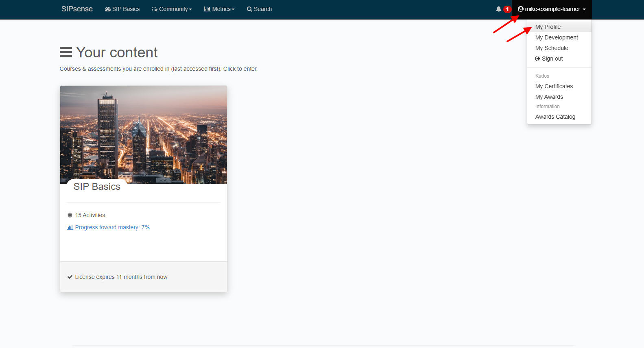
Task: Click the 'Your content' heading
Action: 117,52
